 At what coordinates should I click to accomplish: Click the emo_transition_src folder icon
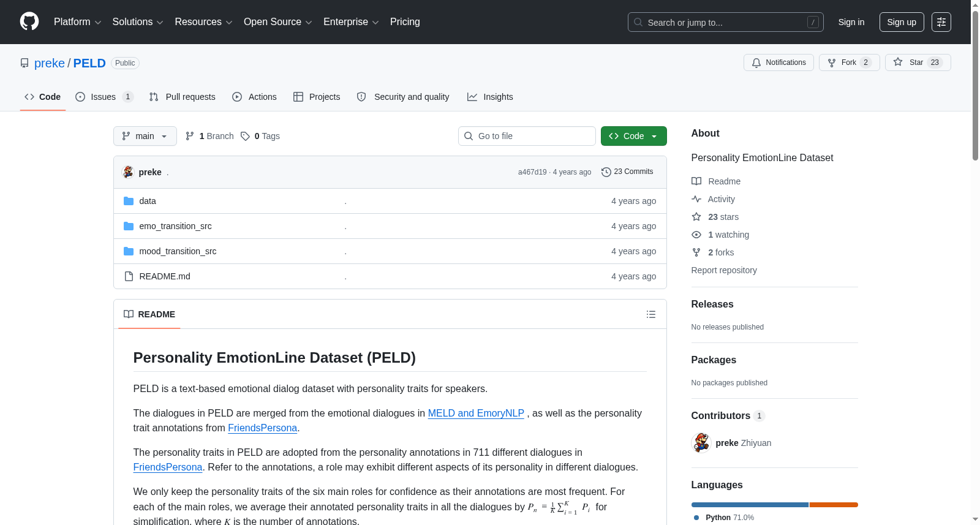click(129, 226)
